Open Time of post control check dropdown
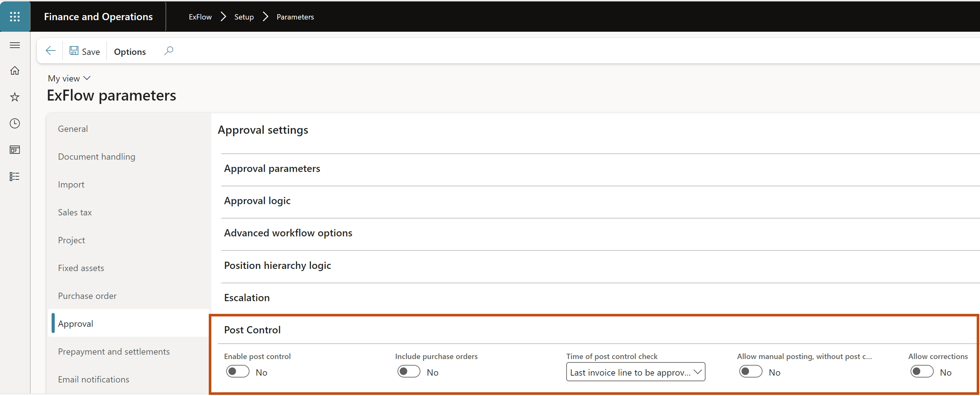Image resolution: width=980 pixels, height=396 pixels. tap(636, 372)
